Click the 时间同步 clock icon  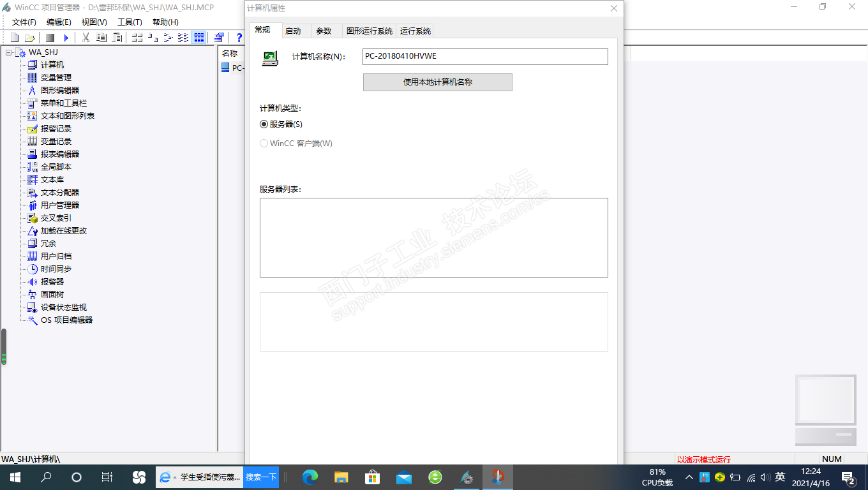tap(33, 269)
